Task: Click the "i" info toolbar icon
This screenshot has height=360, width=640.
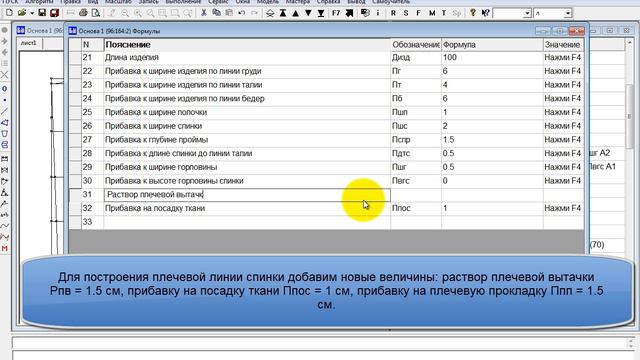Action: 378,13
